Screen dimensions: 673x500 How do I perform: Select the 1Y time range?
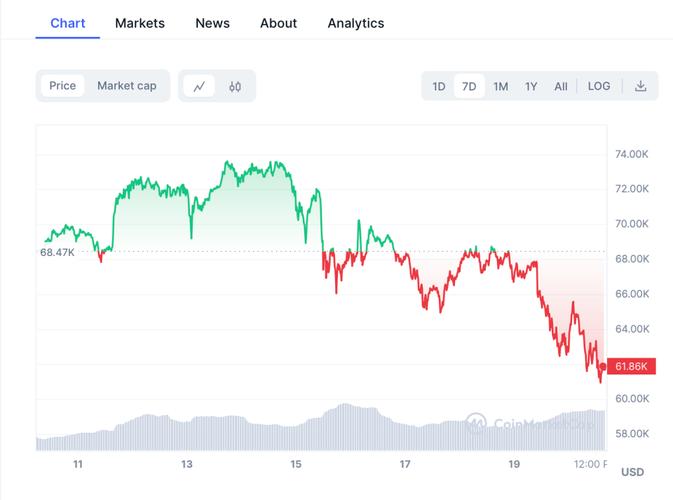pos(531,86)
